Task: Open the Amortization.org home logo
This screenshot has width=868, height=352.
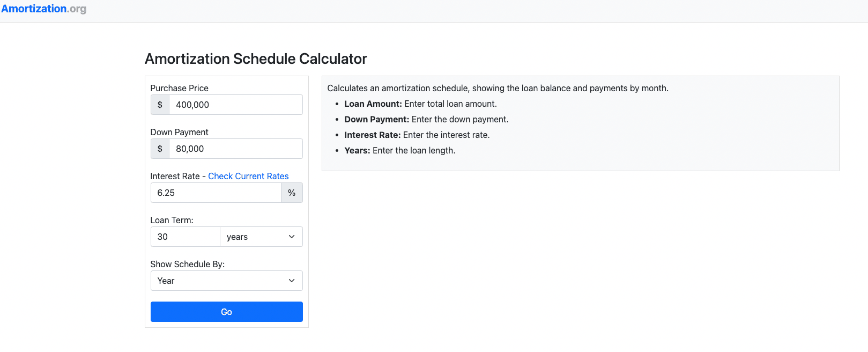Action: click(x=44, y=9)
